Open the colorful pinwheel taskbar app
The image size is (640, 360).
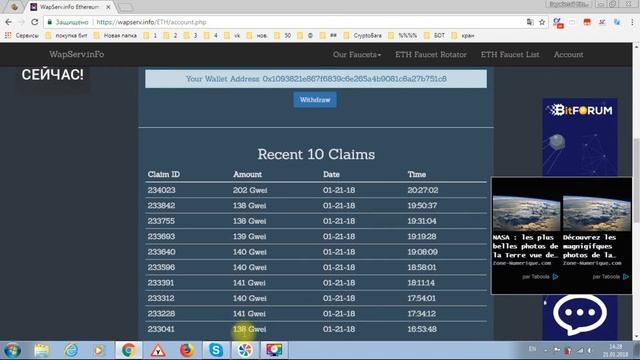tap(245, 350)
